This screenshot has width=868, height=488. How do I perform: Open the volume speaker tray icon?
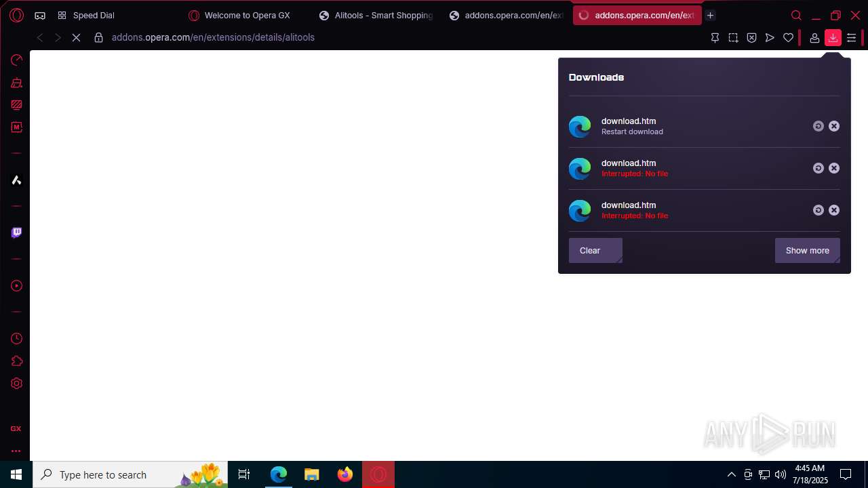(x=781, y=474)
